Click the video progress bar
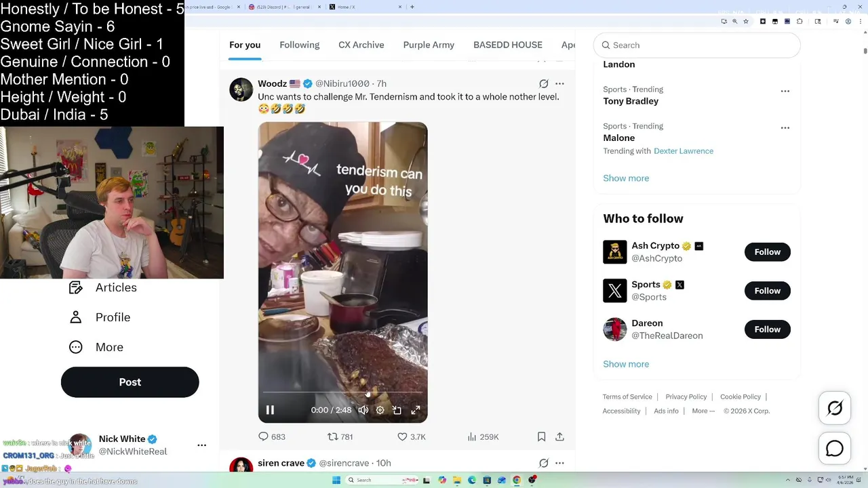This screenshot has height=488, width=868. click(x=342, y=392)
